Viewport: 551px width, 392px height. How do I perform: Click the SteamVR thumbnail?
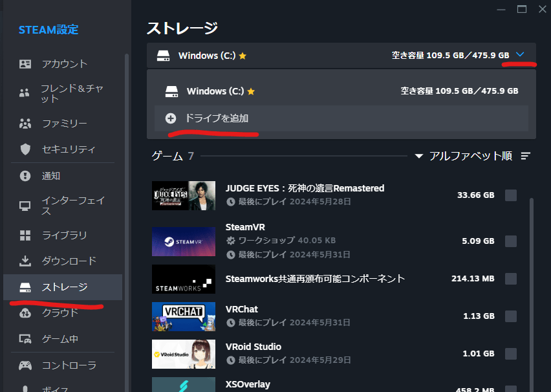pos(184,241)
